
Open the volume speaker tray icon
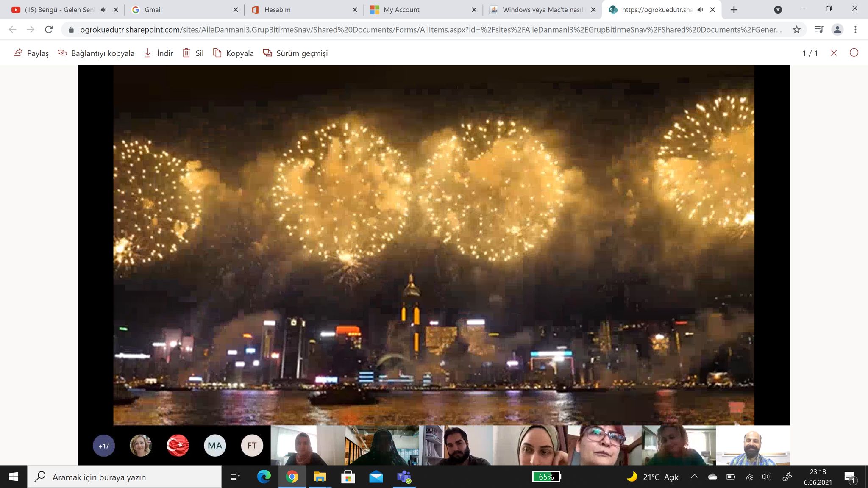coord(767,477)
